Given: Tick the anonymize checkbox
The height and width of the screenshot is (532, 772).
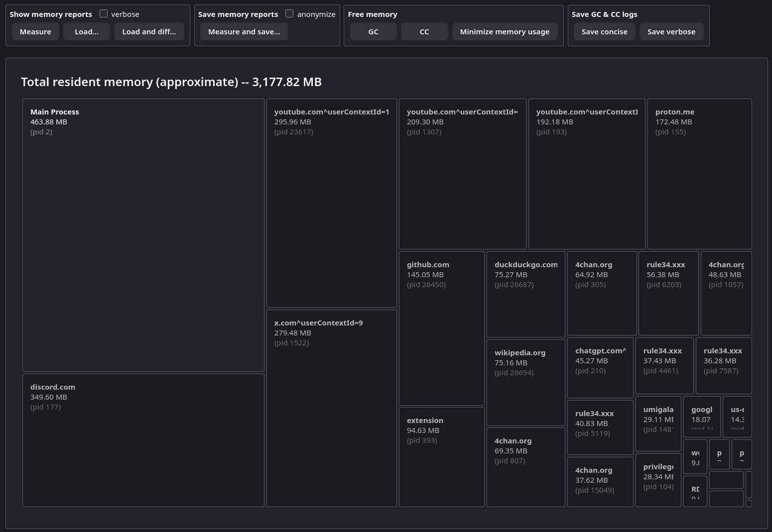Looking at the screenshot, I should click(289, 13).
